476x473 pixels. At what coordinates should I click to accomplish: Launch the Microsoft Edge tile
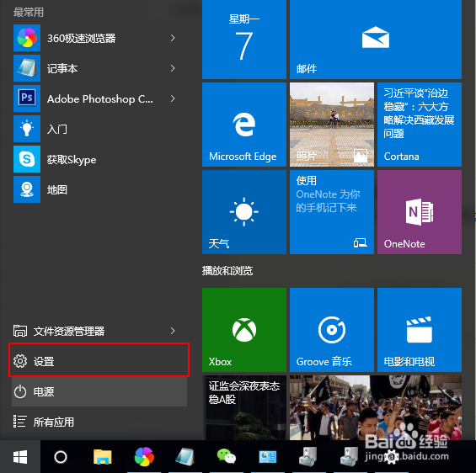[x=244, y=125]
